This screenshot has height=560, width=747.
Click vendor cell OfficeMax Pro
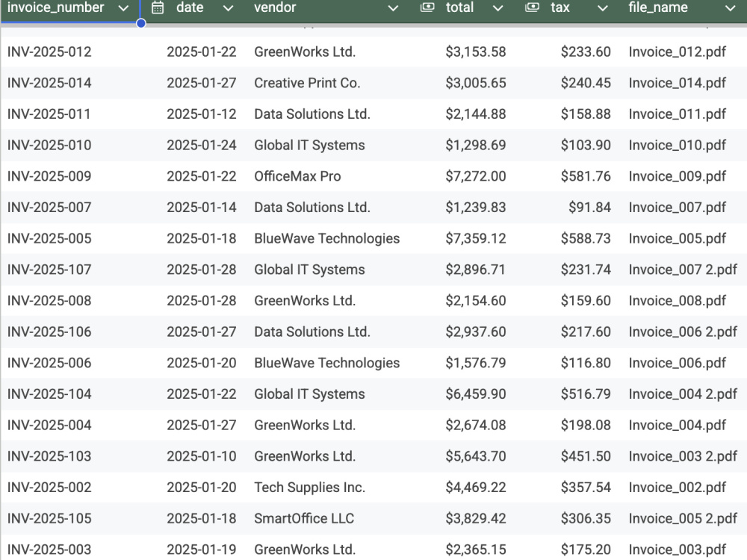(297, 176)
